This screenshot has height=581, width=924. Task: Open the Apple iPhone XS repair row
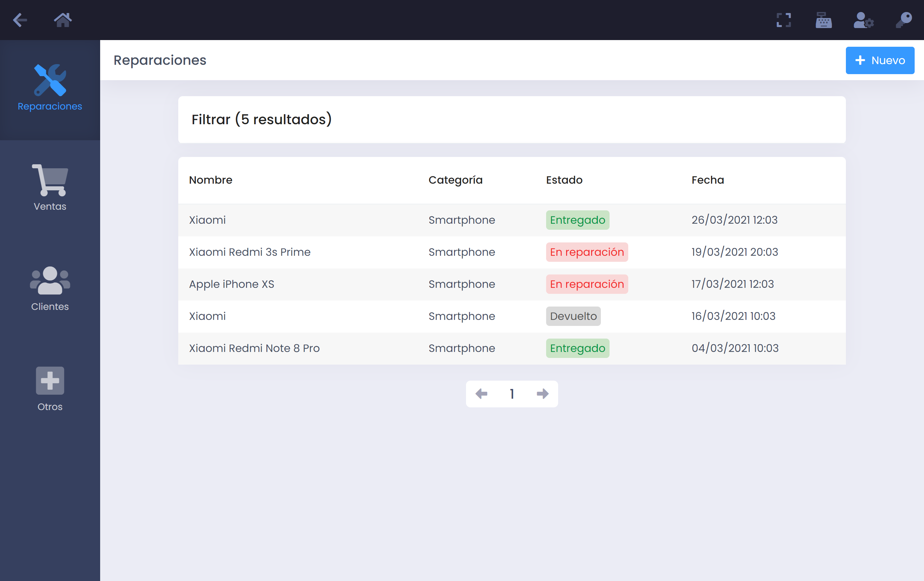tap(231, 284)
